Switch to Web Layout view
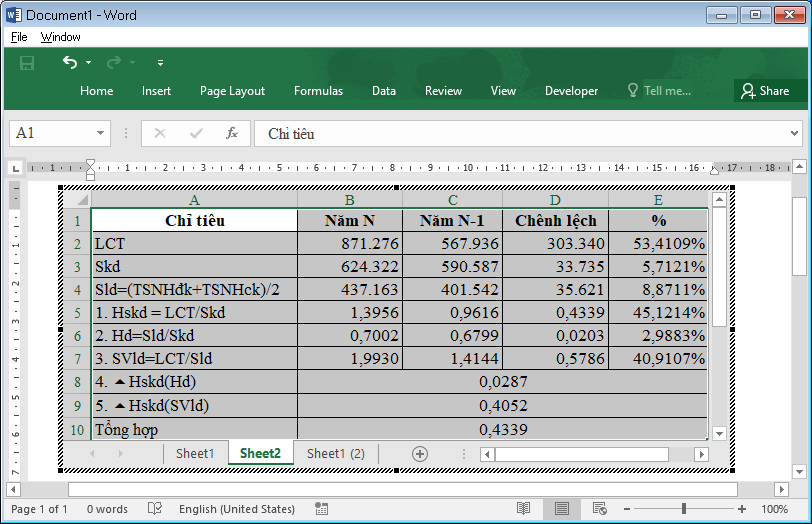This screenshot has width=812, height=524. coord(599,509)
